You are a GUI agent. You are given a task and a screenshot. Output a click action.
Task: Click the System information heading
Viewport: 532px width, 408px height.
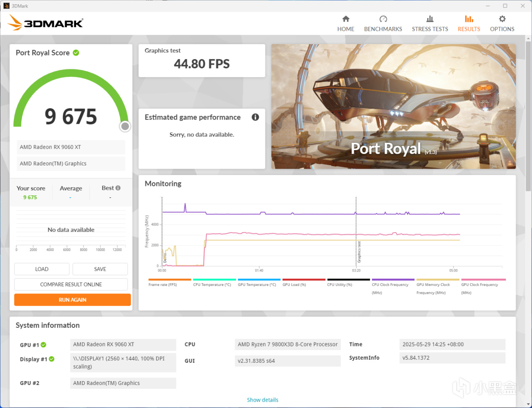coord(47,325)
